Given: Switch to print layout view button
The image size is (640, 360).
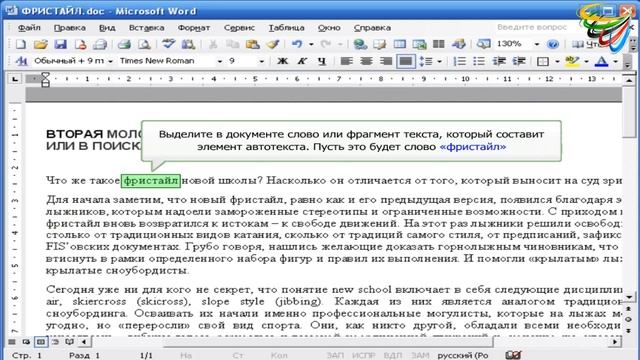Looking at the screenshot, I should point(41,342).
